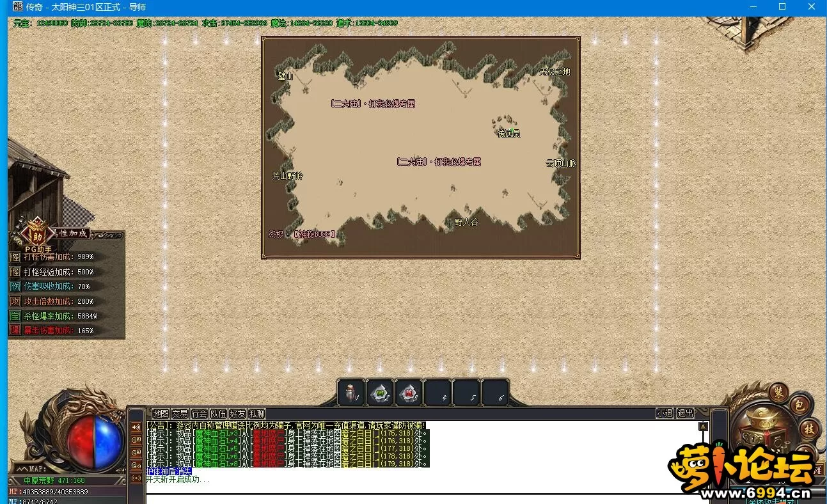Maximize the 传奇 game window

tap(782, 7)
